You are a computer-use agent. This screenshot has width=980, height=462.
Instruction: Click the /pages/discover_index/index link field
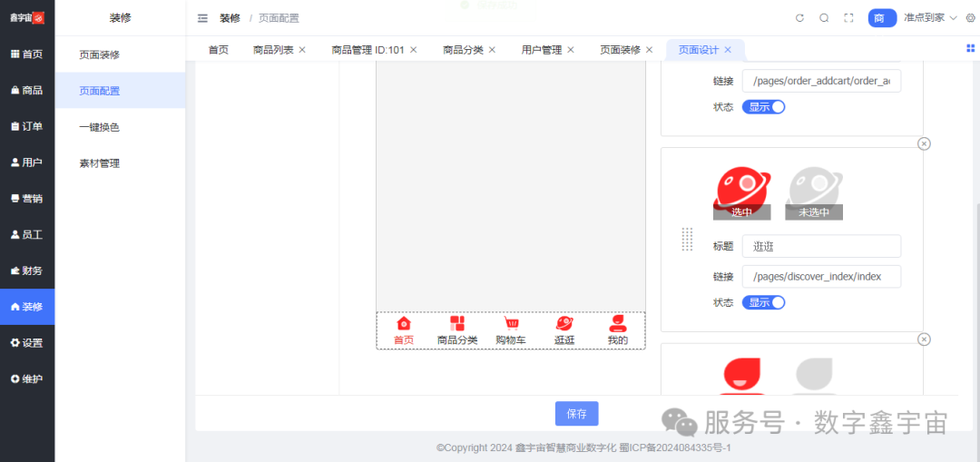821,276
